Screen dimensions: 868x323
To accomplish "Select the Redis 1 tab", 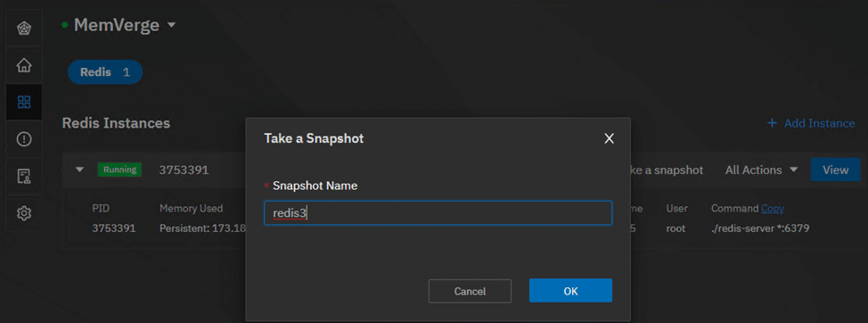I will pyautogui.click(x=105, y=72).
